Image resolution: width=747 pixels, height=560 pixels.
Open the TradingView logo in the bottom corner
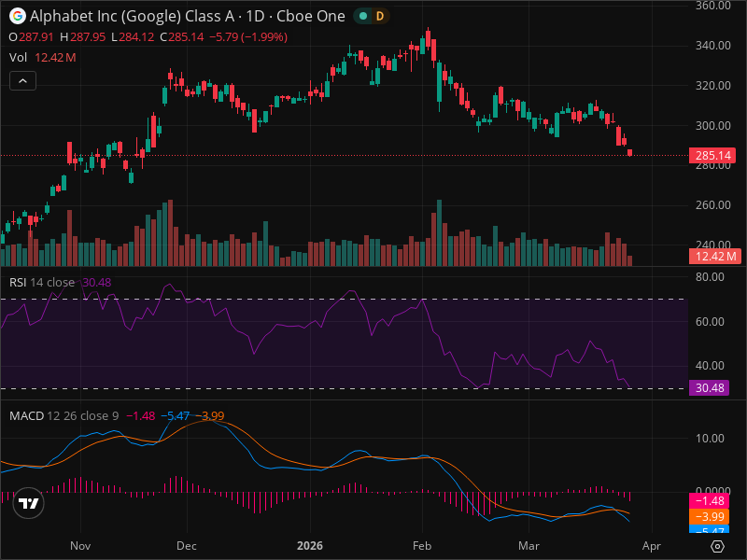29,503
